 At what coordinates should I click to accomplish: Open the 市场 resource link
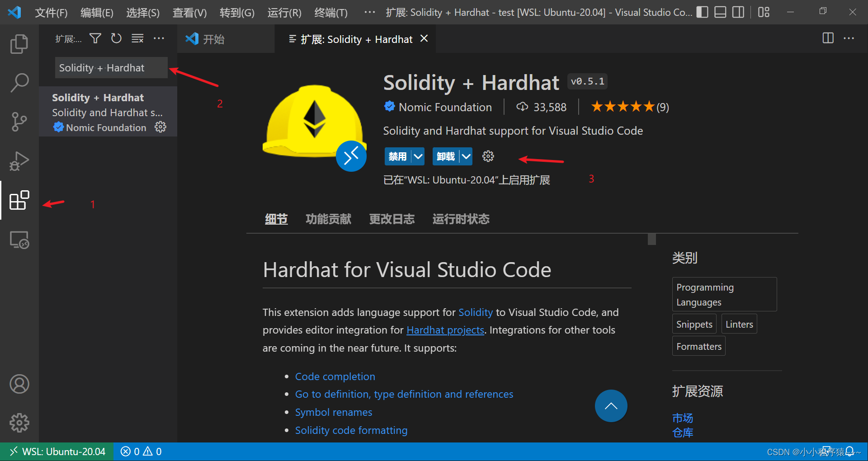[683, 418]
